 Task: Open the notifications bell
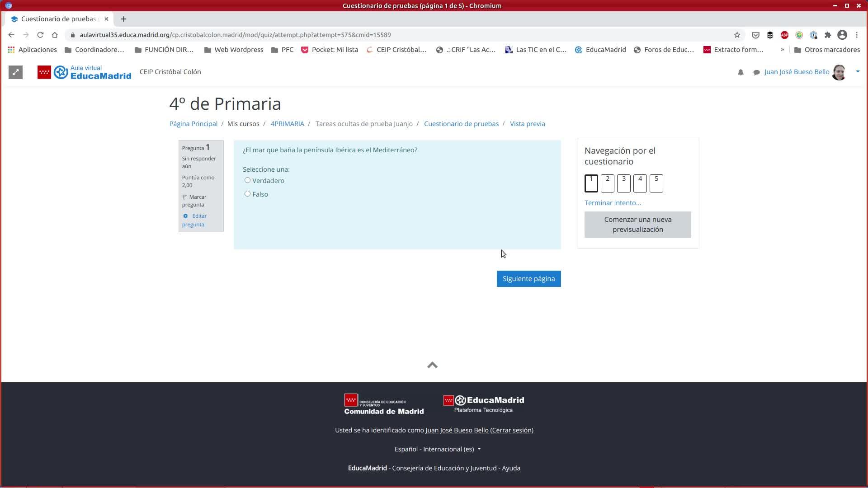click(741, 72)
